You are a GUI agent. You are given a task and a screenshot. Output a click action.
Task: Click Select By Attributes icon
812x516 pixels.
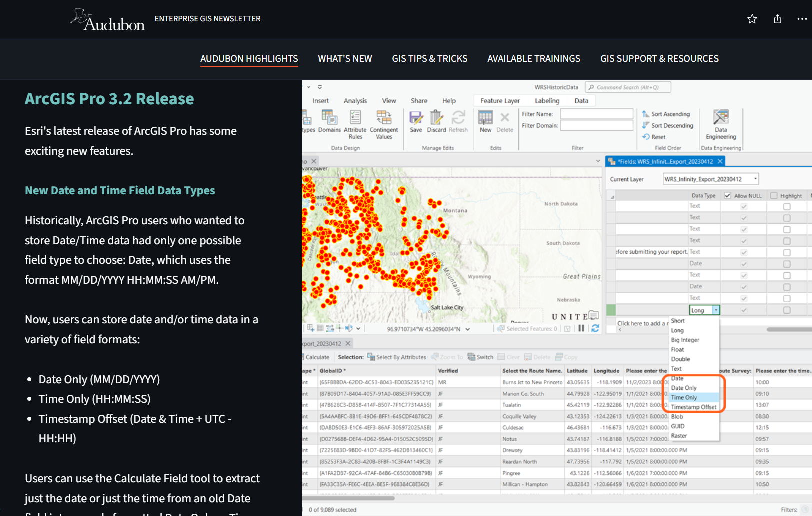click(371, 357)
